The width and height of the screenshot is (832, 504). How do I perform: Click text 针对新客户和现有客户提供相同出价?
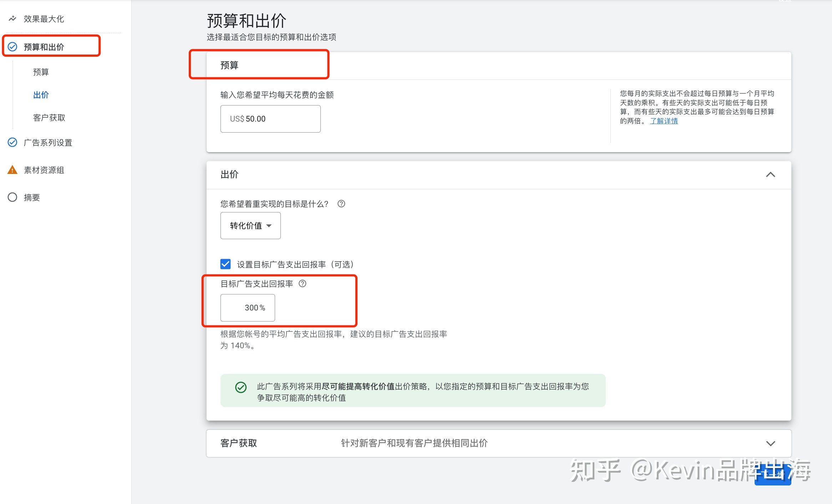tap(414, 443)
